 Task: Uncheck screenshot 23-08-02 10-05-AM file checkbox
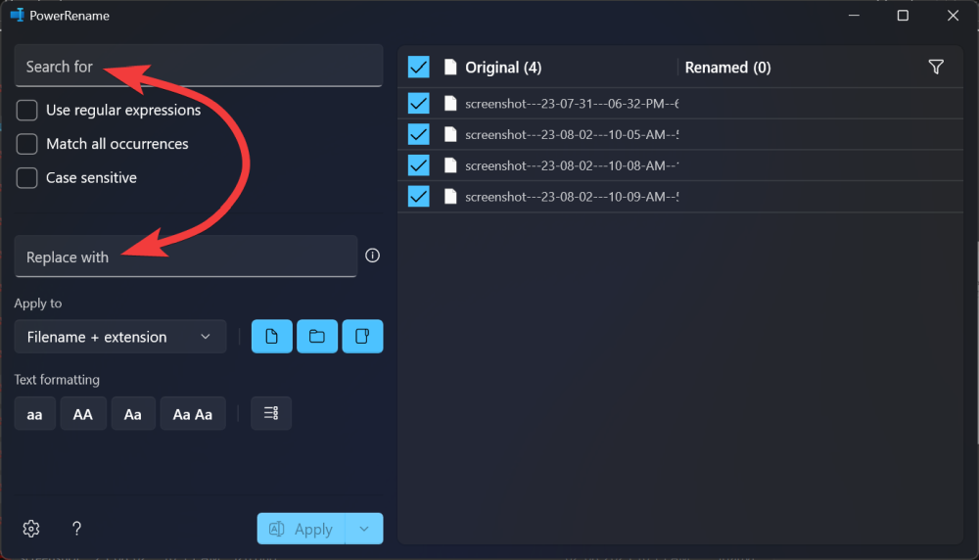(x=418, y=134)
